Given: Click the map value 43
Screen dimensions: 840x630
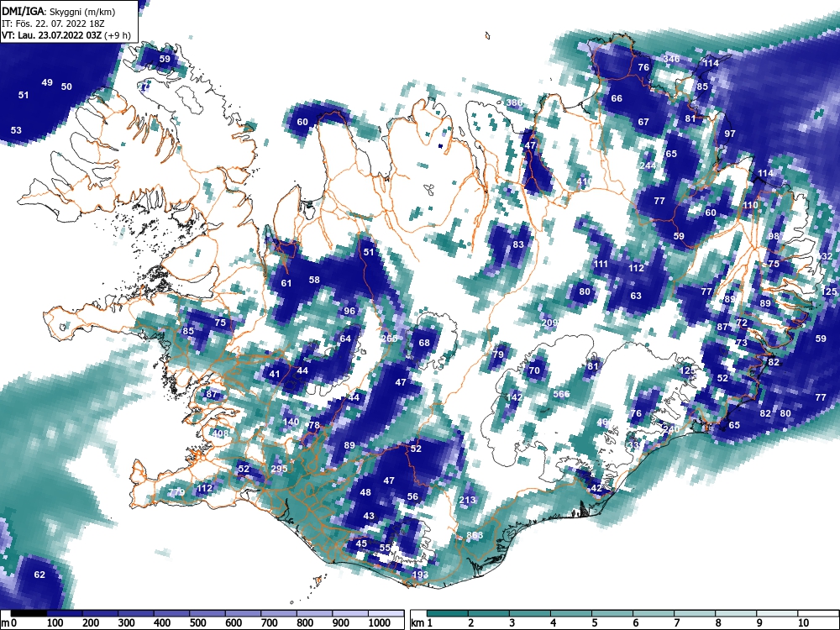Looking at the screenshot, I should pos(369,517).
